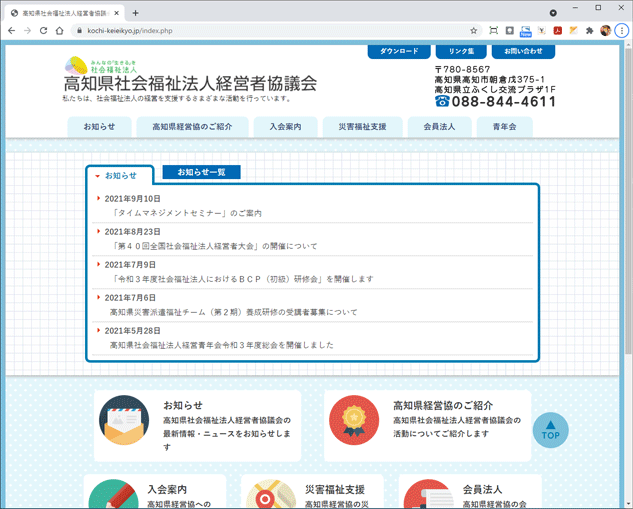Click the address bar URL field
633x509 pixels.
[275, 31]
